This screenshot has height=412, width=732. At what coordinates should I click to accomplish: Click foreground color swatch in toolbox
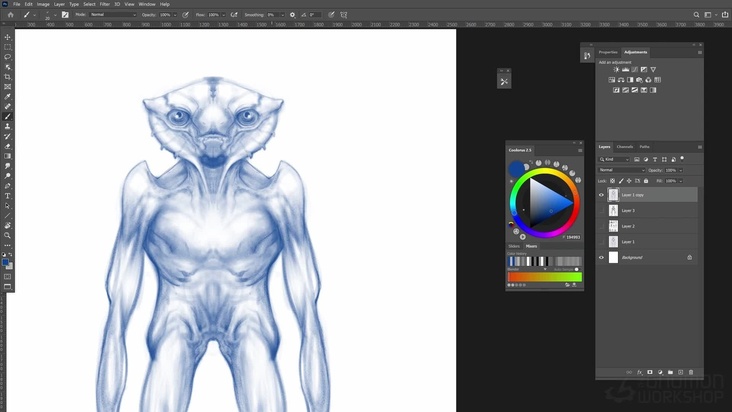coord(5,262)
